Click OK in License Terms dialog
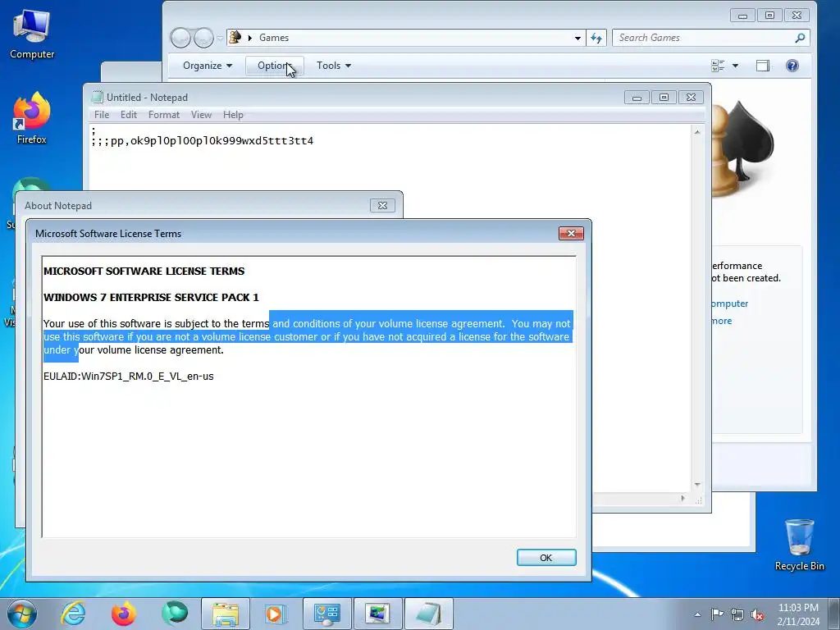The image size is (840, 630). [x=546, y=558]
